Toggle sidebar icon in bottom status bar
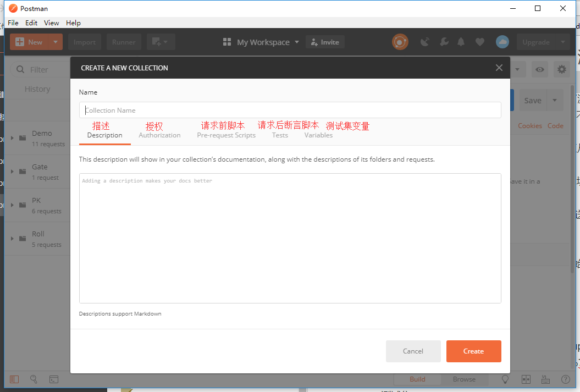The height and width of the screenshot is (392, 580). coord(14,379)
